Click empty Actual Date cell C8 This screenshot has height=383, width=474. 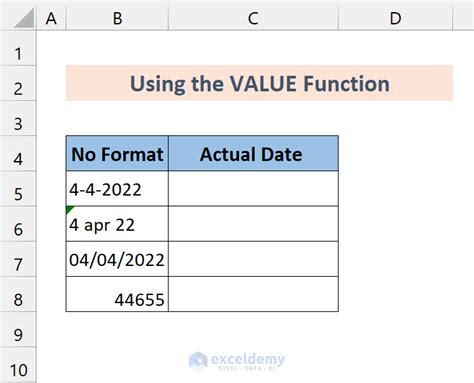tap(253, 294)
